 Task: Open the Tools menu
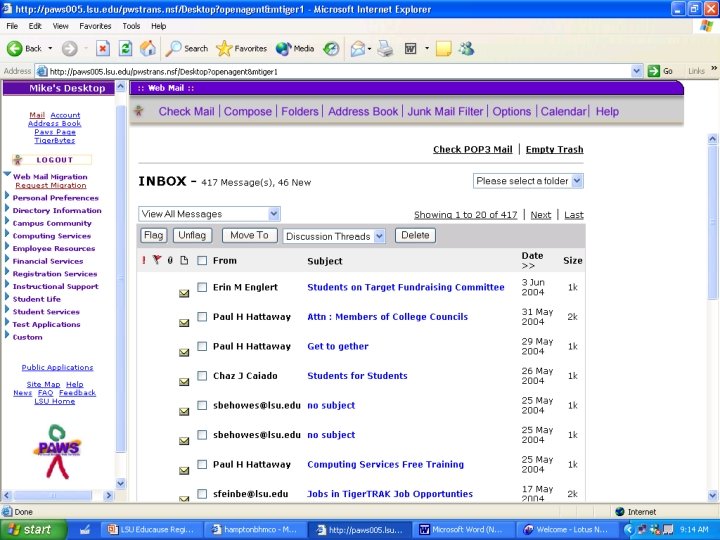tap(131, 26)
